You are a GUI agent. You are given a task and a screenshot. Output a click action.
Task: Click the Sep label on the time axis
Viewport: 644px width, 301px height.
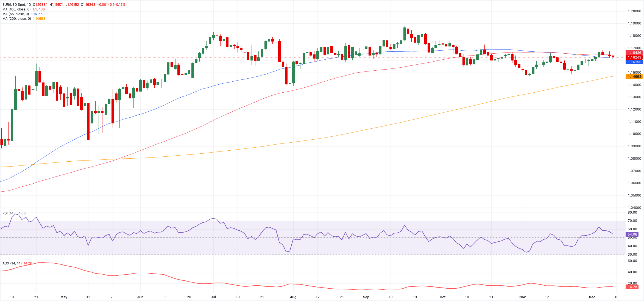point(366,297)
